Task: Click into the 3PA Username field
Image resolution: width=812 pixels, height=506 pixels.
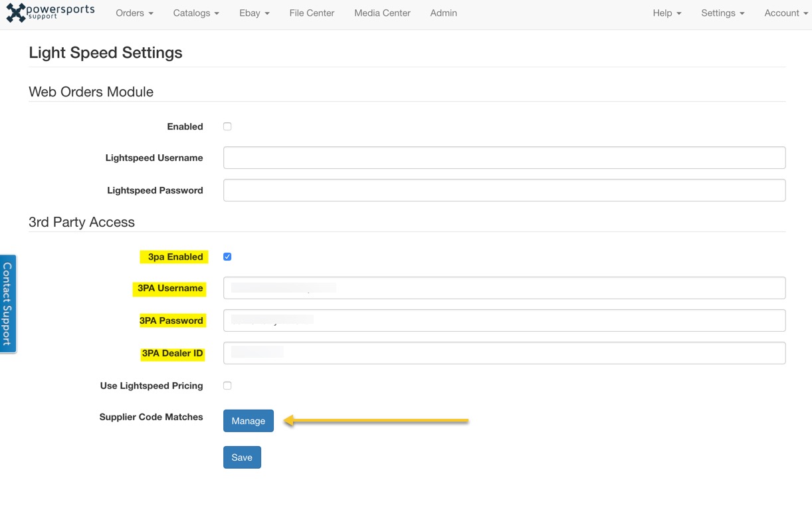Action: click(x=504, y=288)
